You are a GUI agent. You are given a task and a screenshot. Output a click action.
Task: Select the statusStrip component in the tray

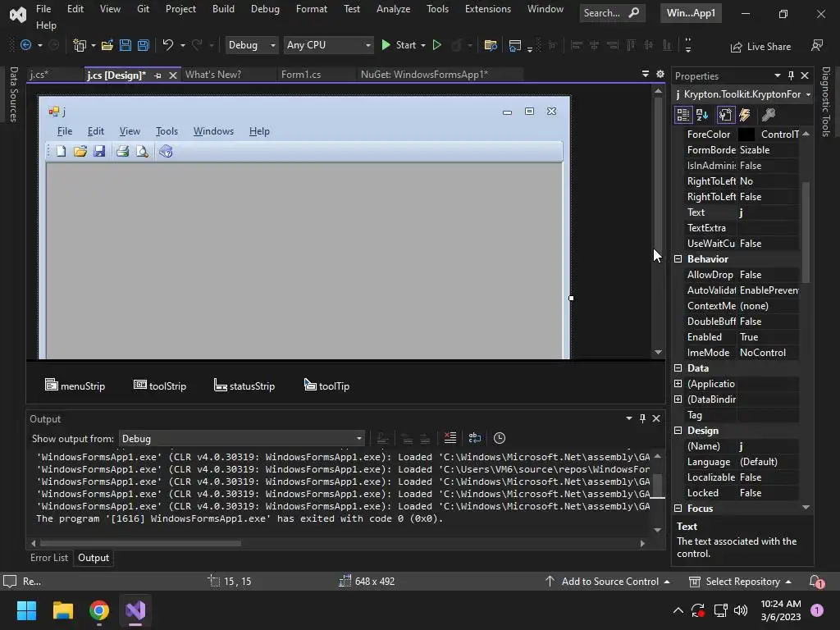[244, 386]
